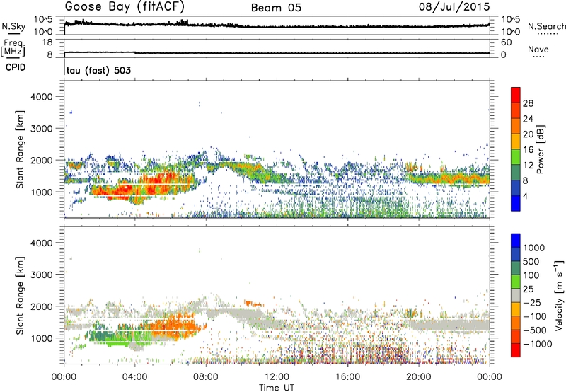This screenshot has height=392, width=566.
Task: Click the 4 tick on power colorbar
Action: click(x=525, y=197)
